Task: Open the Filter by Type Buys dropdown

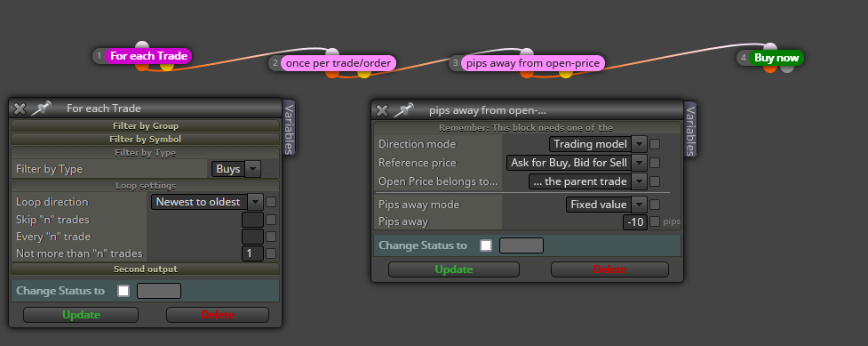Action: [x=235, y=169]
